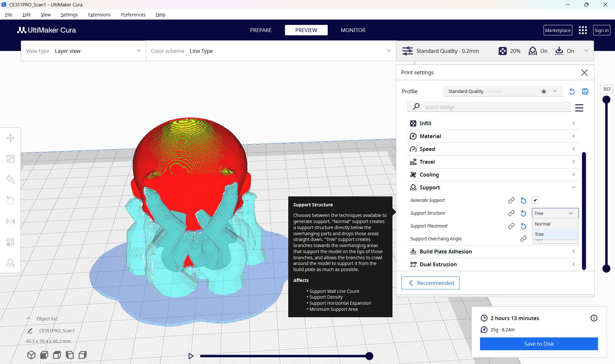
Task: Switch to the right side view cube
Action: point(82,355)
